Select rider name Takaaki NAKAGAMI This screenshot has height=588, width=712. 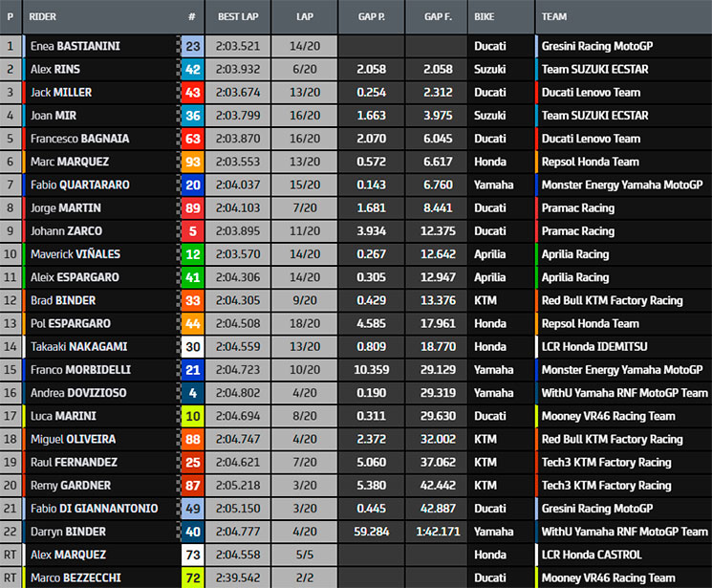point(79,347)
